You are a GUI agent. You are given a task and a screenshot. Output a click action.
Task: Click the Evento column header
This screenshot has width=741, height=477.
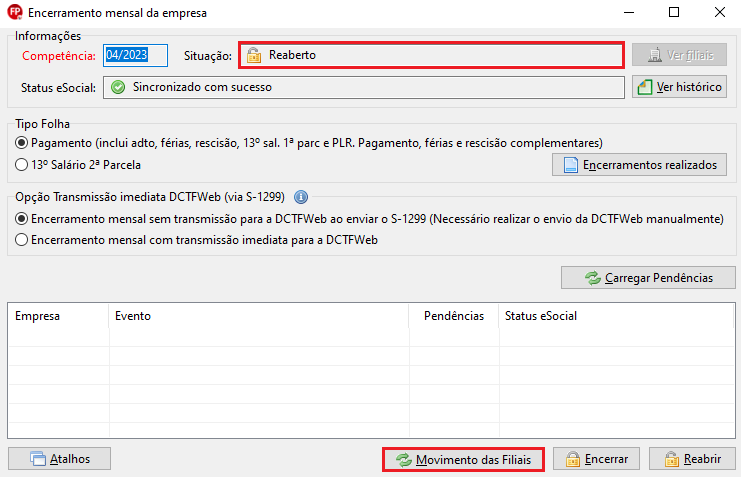click(x=259, y=316)
